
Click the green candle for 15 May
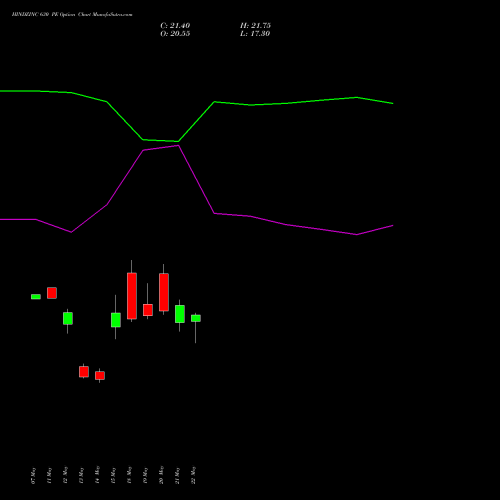pyautogui.click(x=116, y=320)
